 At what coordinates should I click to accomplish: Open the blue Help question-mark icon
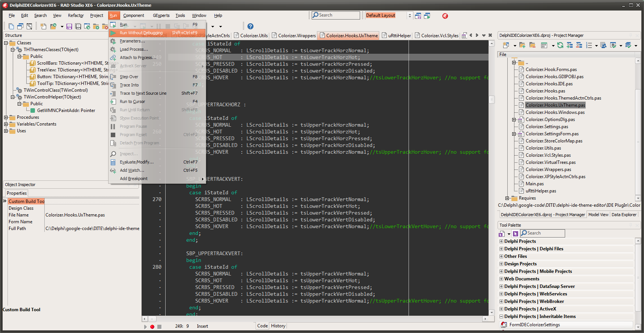click(250, 26)
